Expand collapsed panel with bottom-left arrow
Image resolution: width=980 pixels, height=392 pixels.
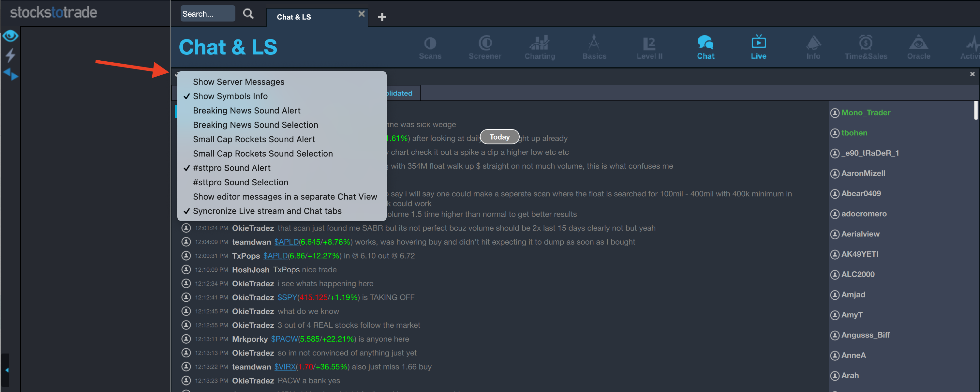click(x=7, y=370)
